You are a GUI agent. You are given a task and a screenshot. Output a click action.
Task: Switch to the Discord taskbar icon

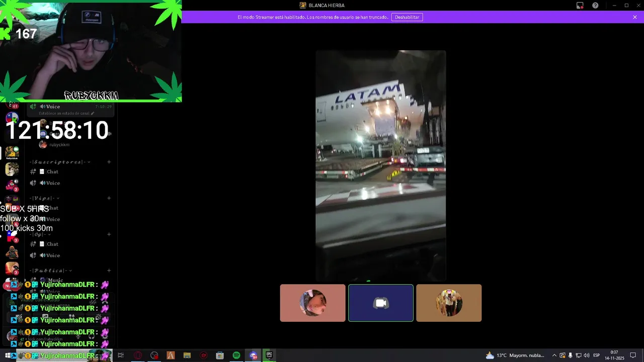coord(253,355)
